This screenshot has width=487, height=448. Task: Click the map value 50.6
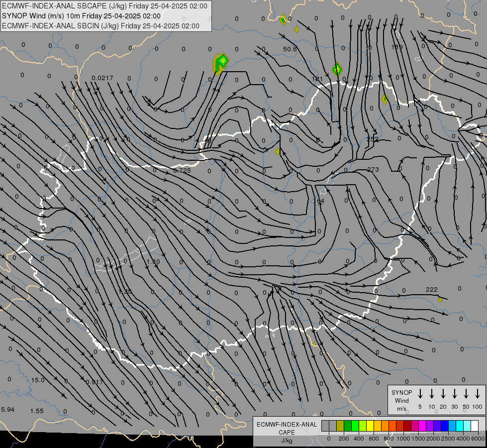290,49
